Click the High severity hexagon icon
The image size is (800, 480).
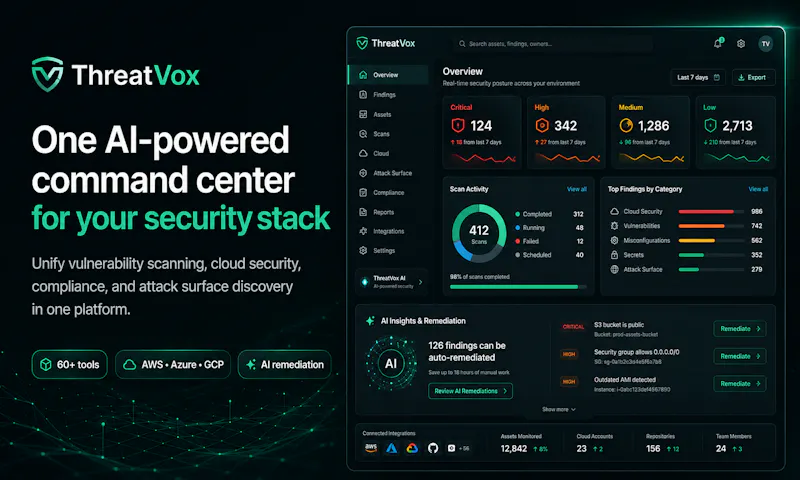point(542,125)
